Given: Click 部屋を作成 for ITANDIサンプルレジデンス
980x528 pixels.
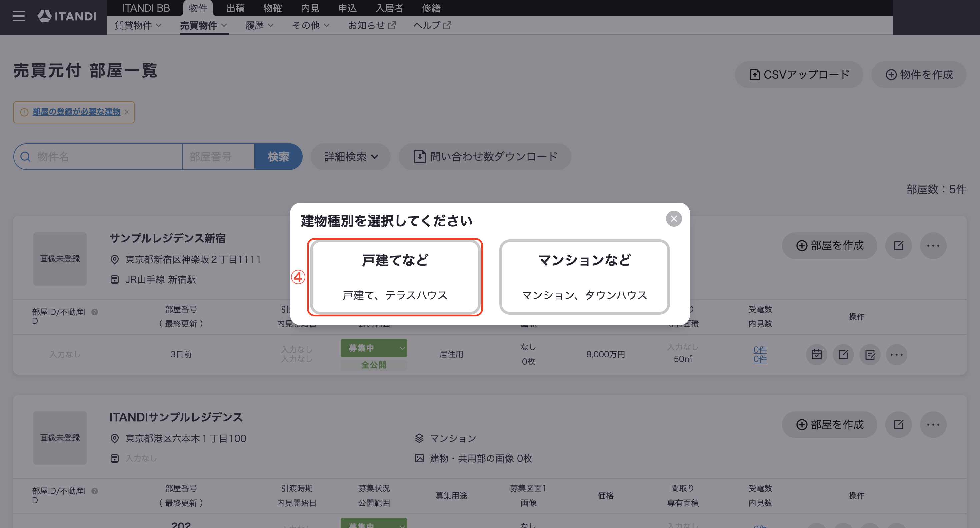Looking at the screenshot, I should point(829,425).
